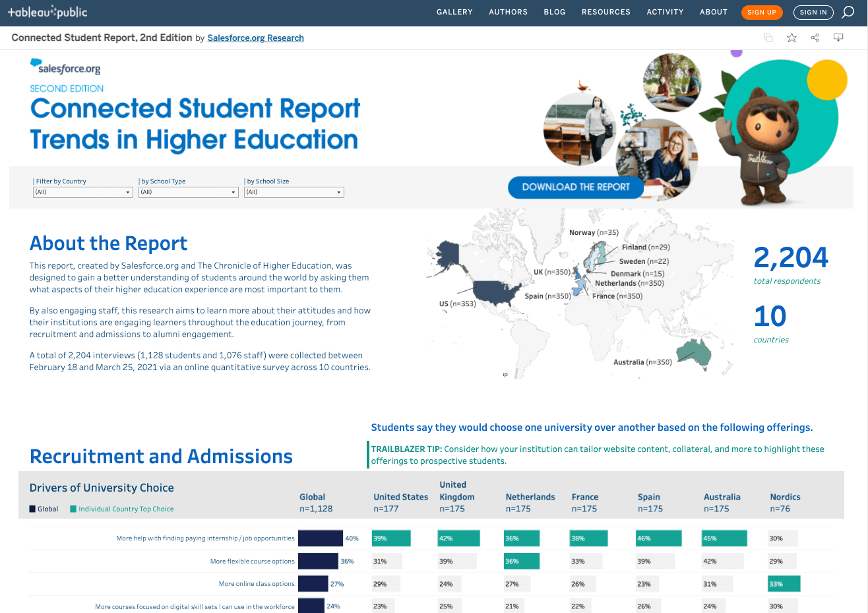
Task: Click the '2,204' total respondents figure
Action: (x=791, y=257)
